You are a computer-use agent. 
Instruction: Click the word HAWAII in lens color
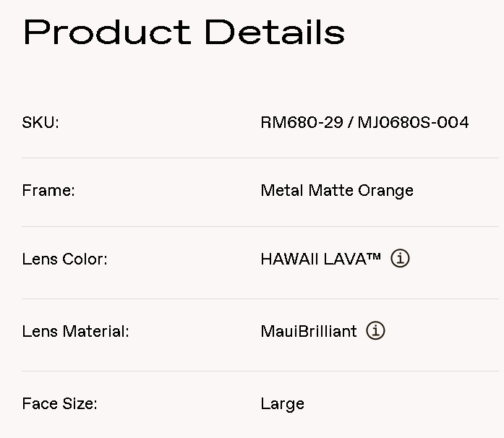(x=288, y=259)
